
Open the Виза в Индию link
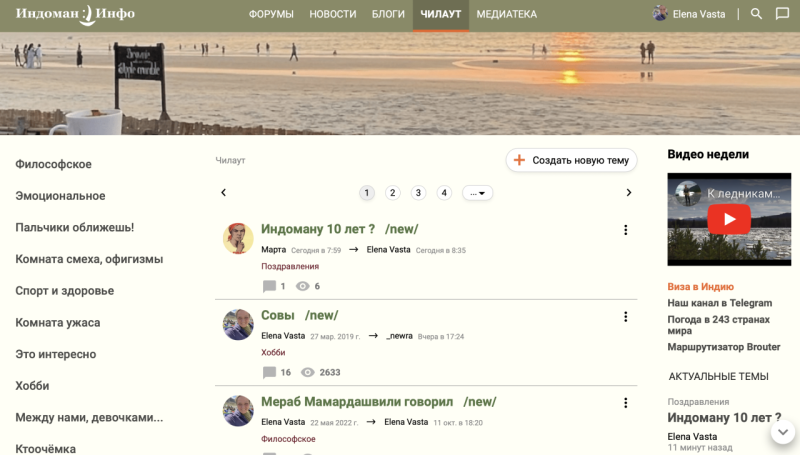pyautogui.click(x=701, y=287)
